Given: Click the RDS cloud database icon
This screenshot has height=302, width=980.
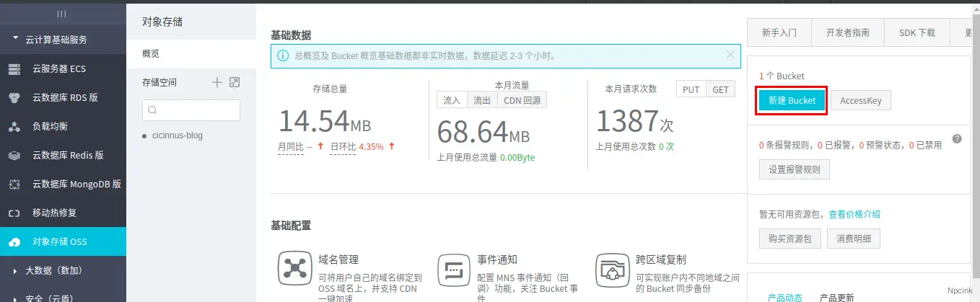Looking at the screenshot, I should pos(14,98).
